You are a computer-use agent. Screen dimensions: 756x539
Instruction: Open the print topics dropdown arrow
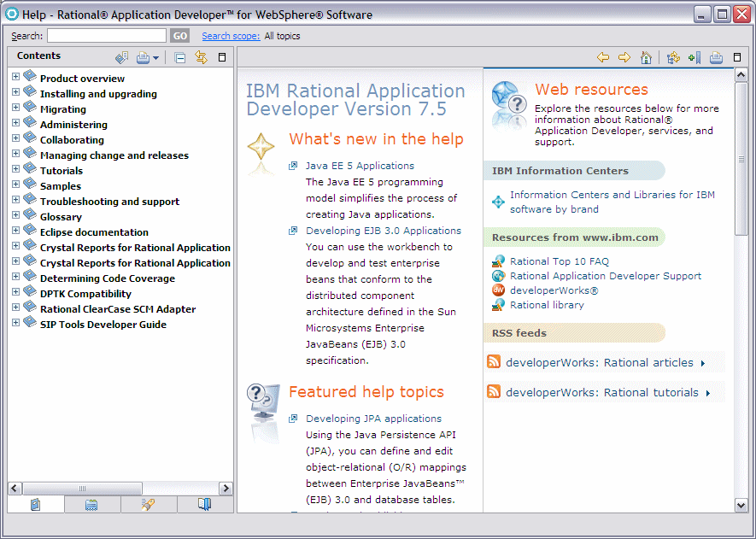[x=155, y=58]
